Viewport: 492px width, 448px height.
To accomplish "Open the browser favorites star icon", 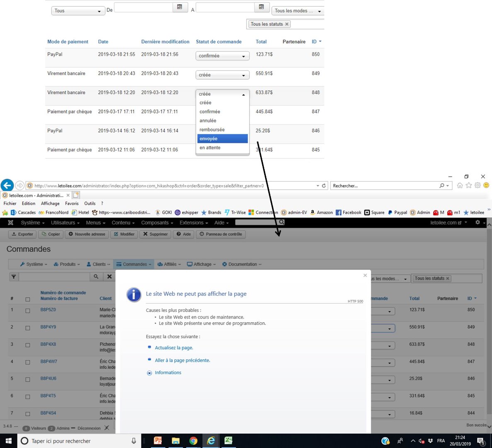I will (468, 185).
